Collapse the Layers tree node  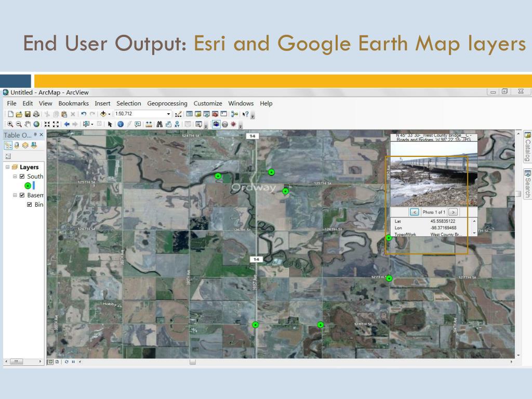(x=8, y=167)
